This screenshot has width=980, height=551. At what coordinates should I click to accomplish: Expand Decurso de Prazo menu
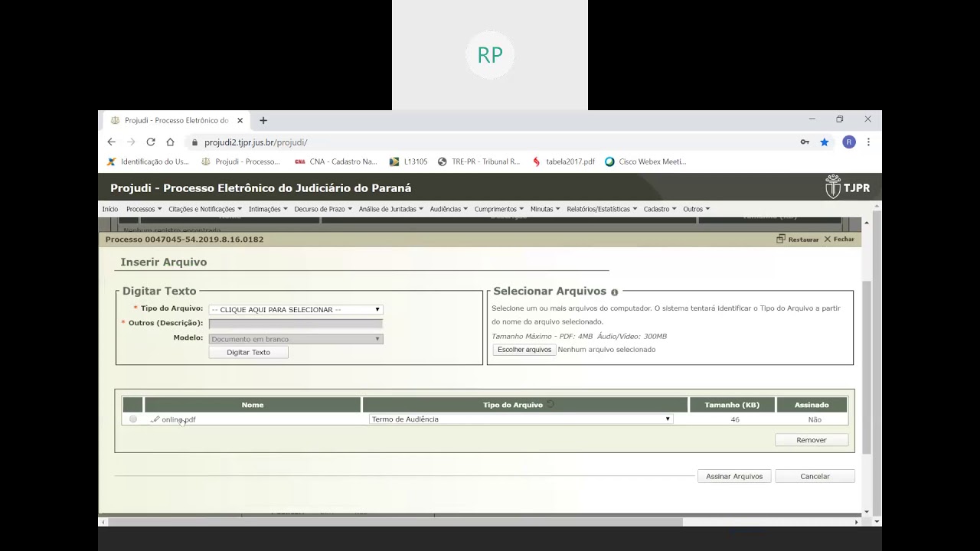click(323, 209)
